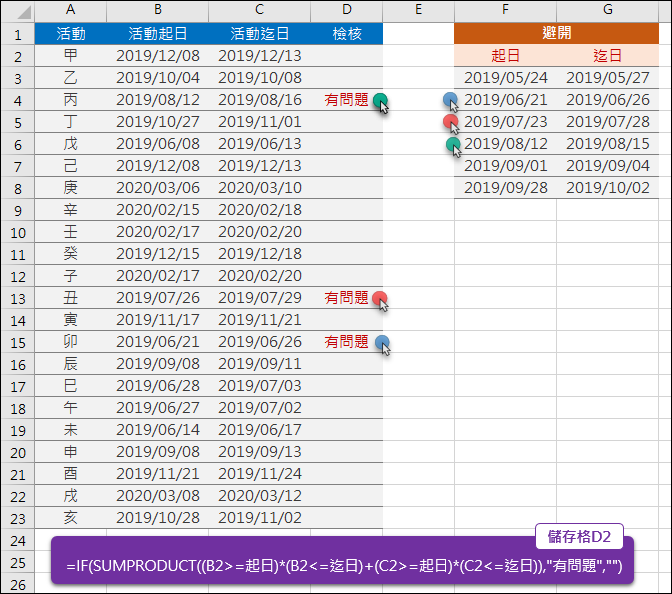Select cell with activity 甲
Viewport: 672px width, 594px height.
(70, 56)
